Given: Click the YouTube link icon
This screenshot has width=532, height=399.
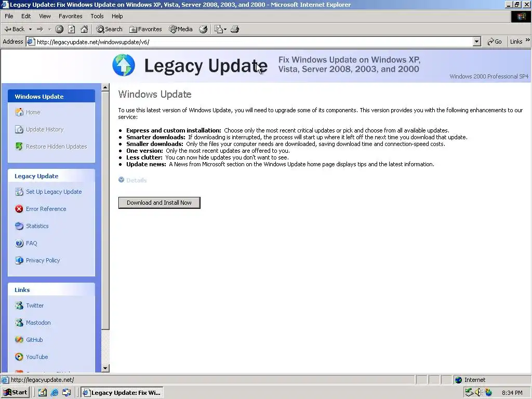Looking at the screenshot, I should click(19, 356).
